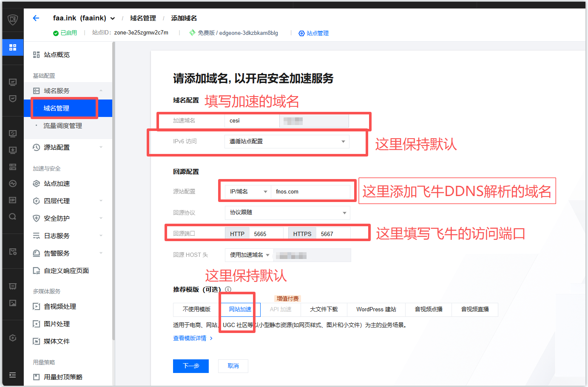Expand the 日志服务 sidebar group
The width and height of the screenshot is (588, 387).
[101, 236]
